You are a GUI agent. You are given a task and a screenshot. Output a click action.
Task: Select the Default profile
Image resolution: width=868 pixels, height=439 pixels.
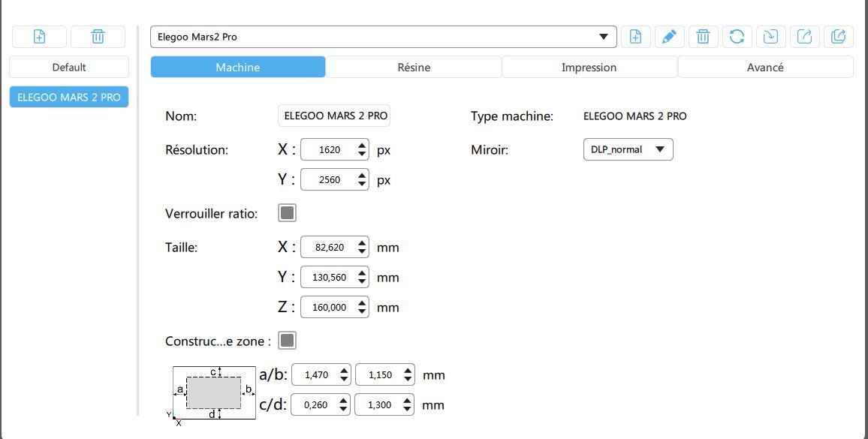(69, 67)
